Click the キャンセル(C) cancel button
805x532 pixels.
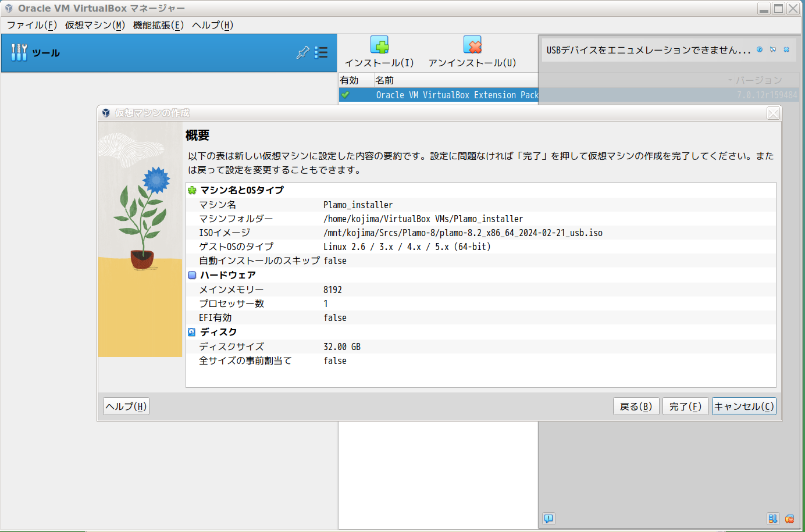744,406
